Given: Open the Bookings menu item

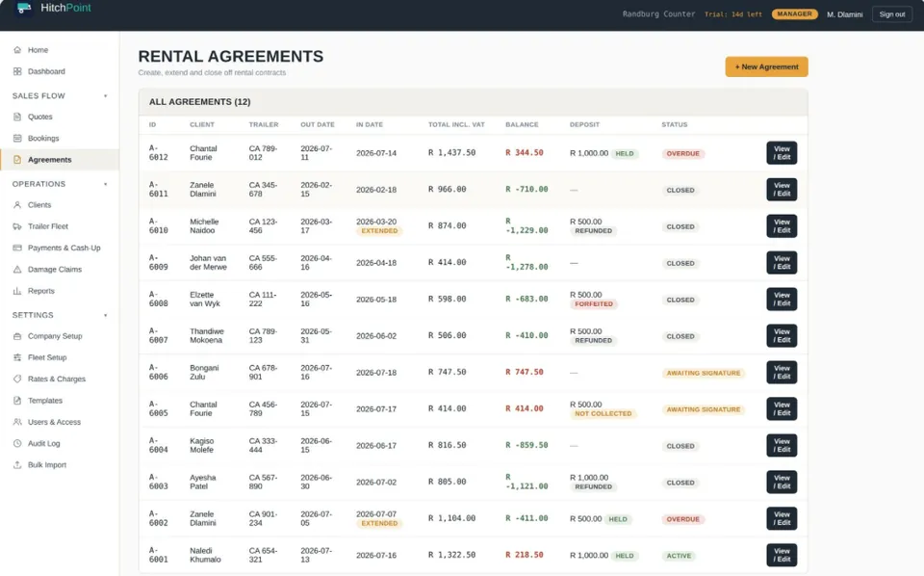Looking at the screenshot, I should pyautogui.click(x=60, y=138).
